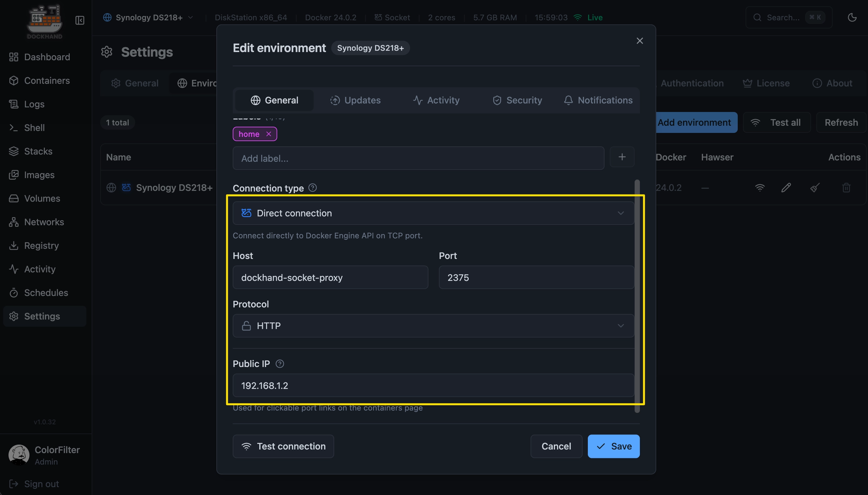Click Synology DS218+ environment row name
Image resolution: width=868 pixels, height=495 pixels.
[x=174, y=188]
